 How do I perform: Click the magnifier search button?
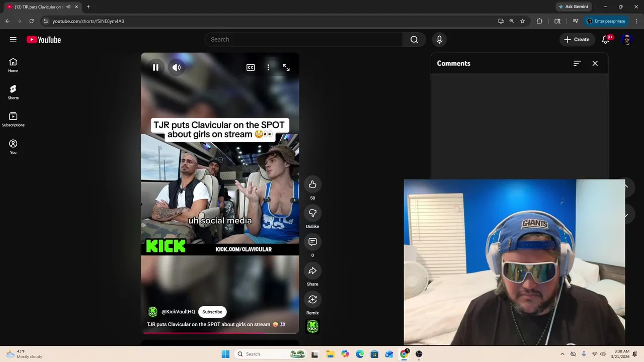point(414,40)
